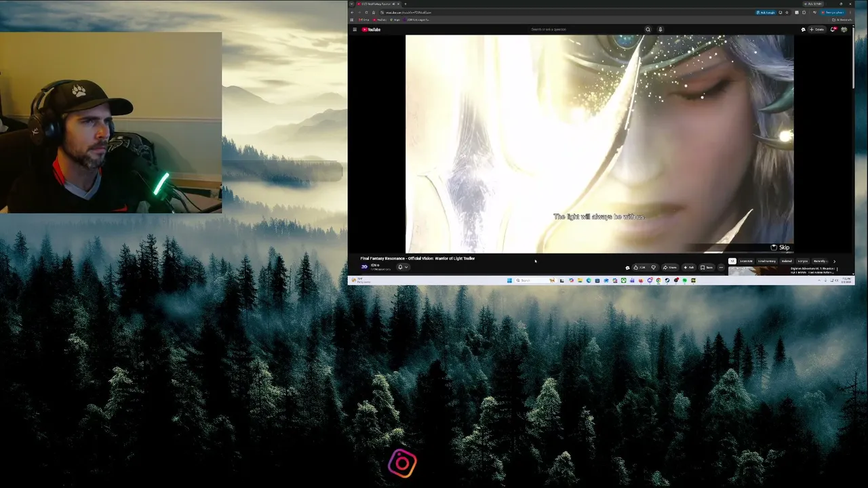Open the taskbar clock and date
The image size is (868, 488).
point(845,281)
